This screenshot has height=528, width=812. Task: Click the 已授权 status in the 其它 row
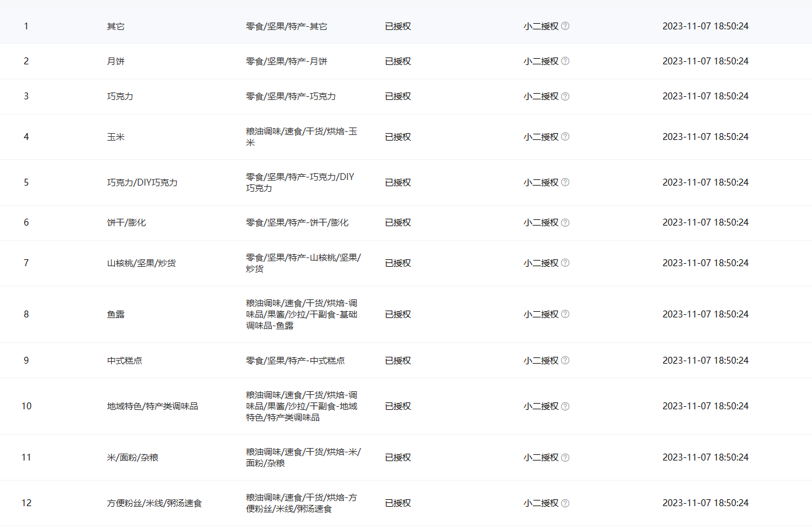tap(398, 26)
